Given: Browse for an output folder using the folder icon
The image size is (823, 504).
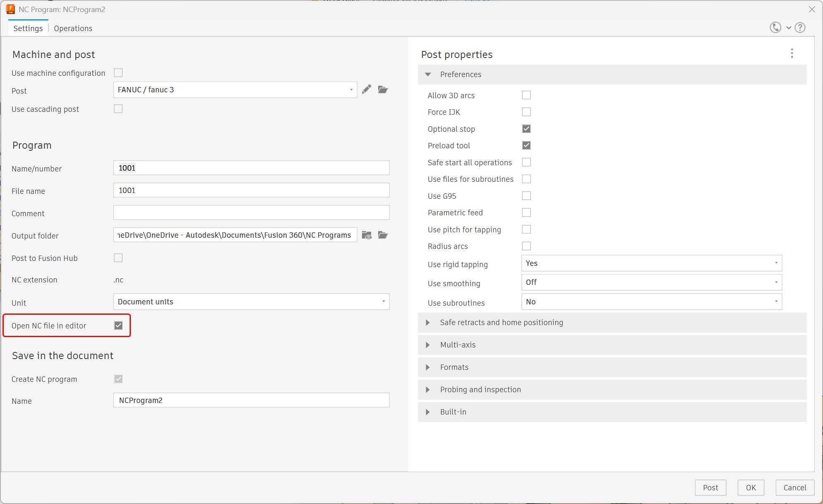Looking at the screenshot, I should pyautogui.click(x=383, y=235).
